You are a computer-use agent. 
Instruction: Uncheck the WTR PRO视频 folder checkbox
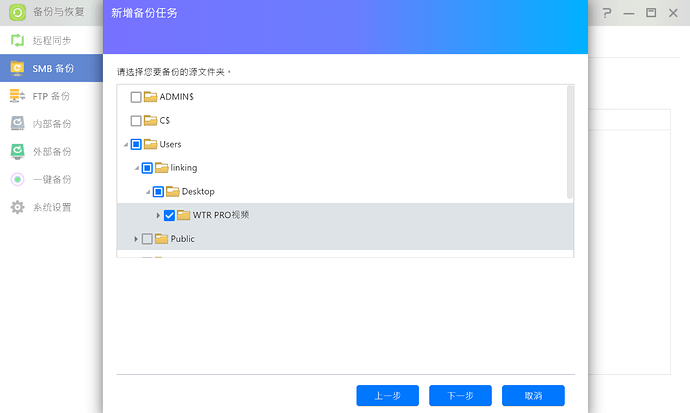[x=170, y=215]
